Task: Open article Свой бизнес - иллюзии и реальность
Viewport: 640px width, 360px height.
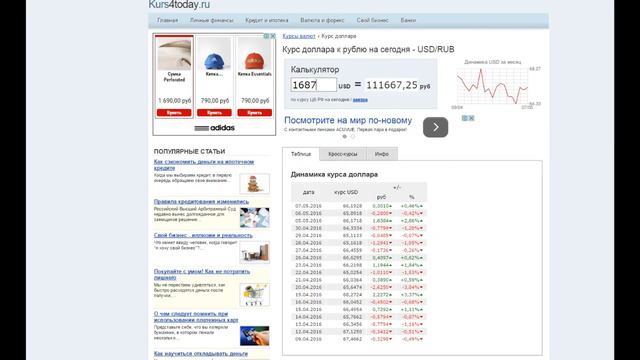Action: tap(203, 236)
